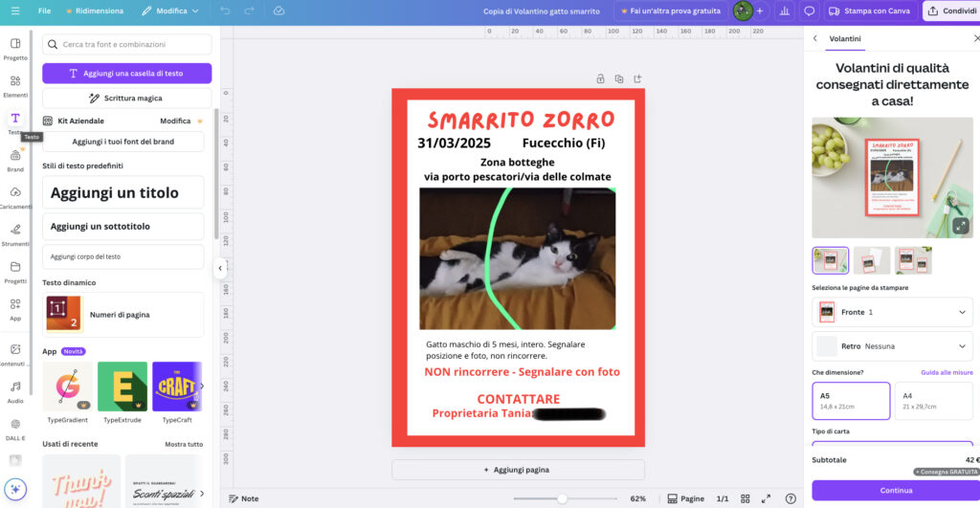Open the Progetto sidebar panel
Image resolution: width=980 pixels, height=508 pixels.
[15, 49]
